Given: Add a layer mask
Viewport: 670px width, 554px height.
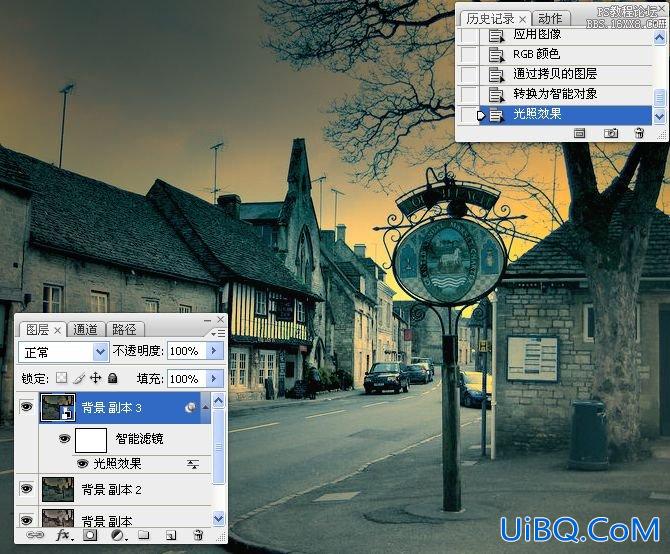Looking at the screenshot, I should point(90,535).
